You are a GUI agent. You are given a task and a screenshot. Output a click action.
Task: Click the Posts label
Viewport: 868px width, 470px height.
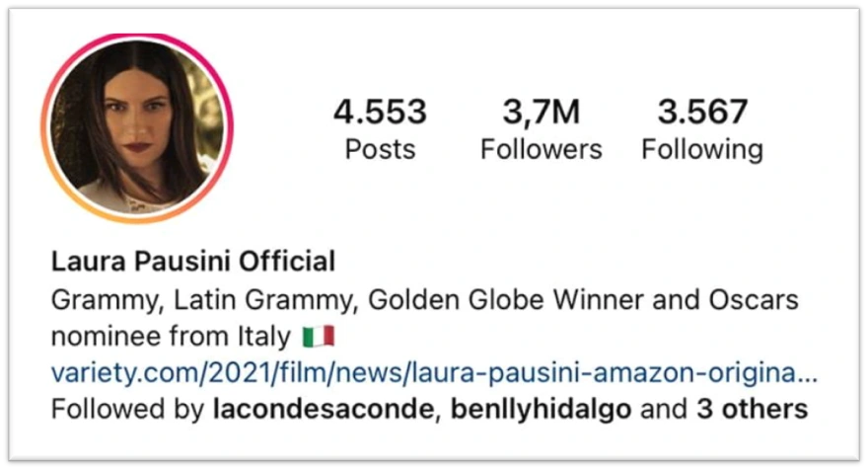pos(381,149)
